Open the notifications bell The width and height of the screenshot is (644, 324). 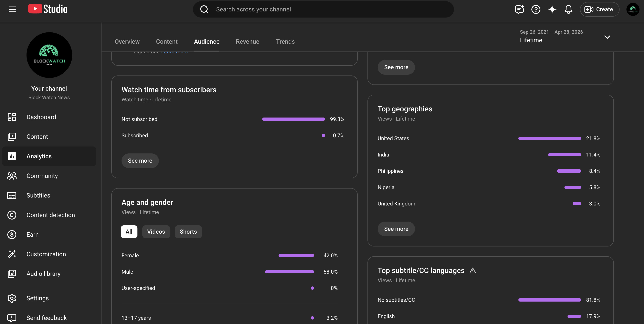pyautogui.click(x=568, y=9)
